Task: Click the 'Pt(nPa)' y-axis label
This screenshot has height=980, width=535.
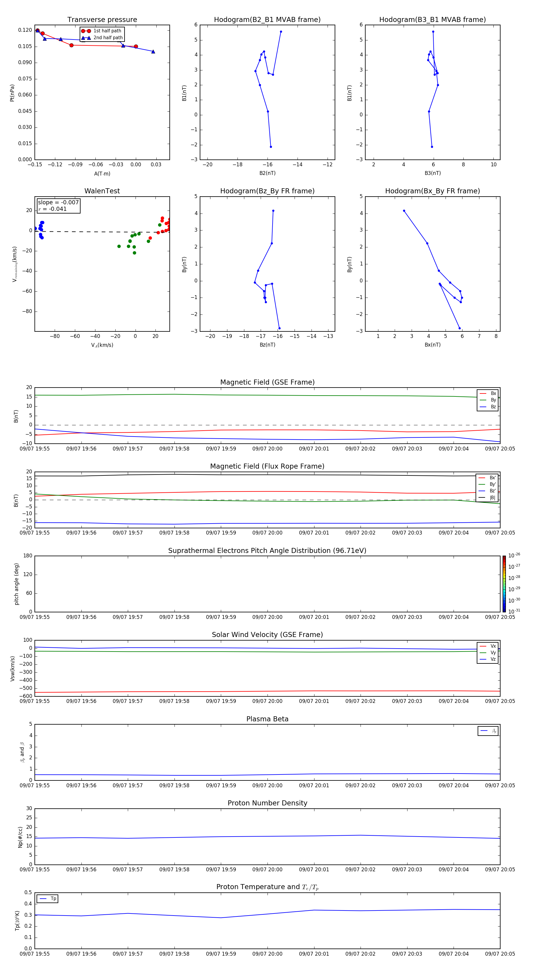Action: click(12, 93)
